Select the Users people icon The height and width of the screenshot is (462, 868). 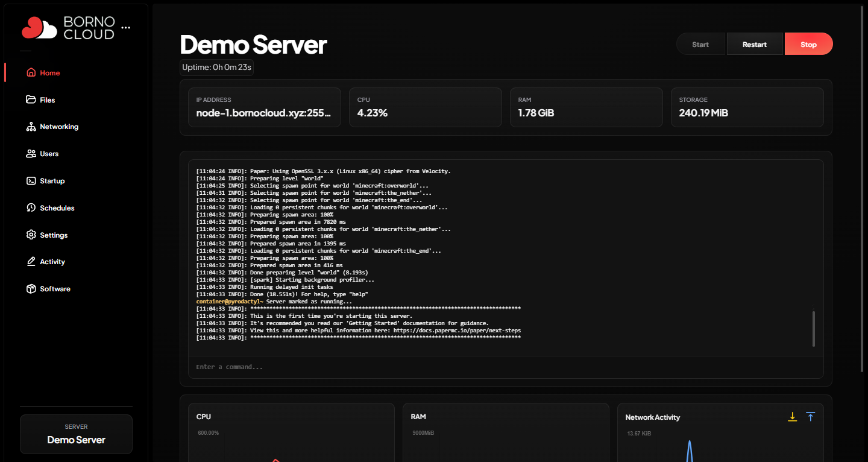(x=31, y=154)
